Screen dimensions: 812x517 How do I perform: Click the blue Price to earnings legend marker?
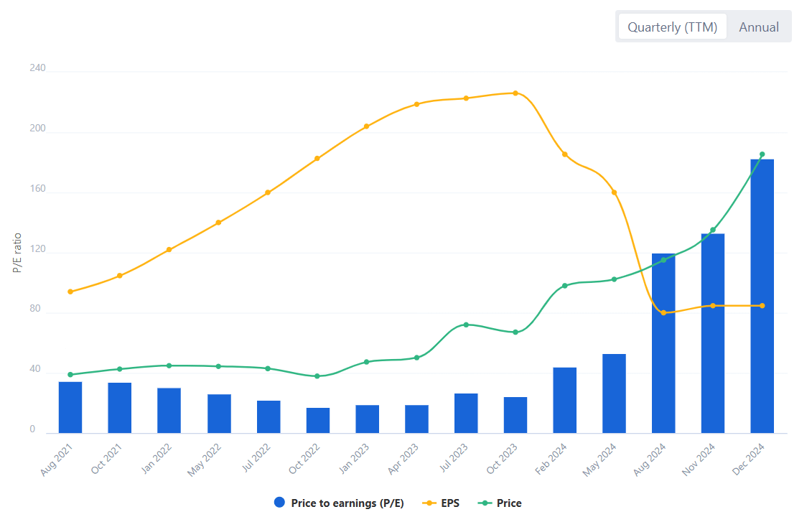tap(279, 503)
